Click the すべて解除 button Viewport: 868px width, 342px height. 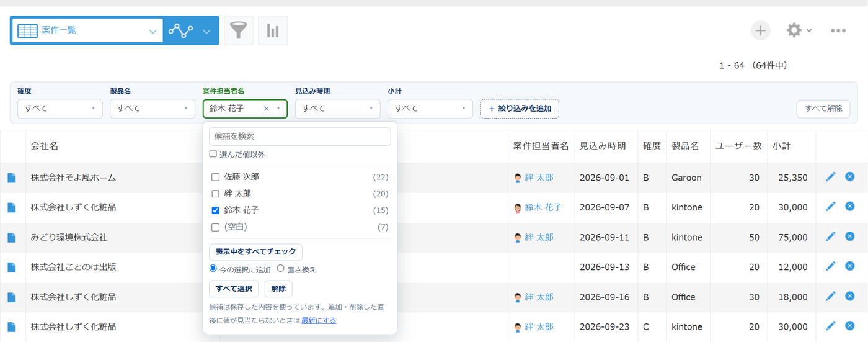click(x=823, y=109)
